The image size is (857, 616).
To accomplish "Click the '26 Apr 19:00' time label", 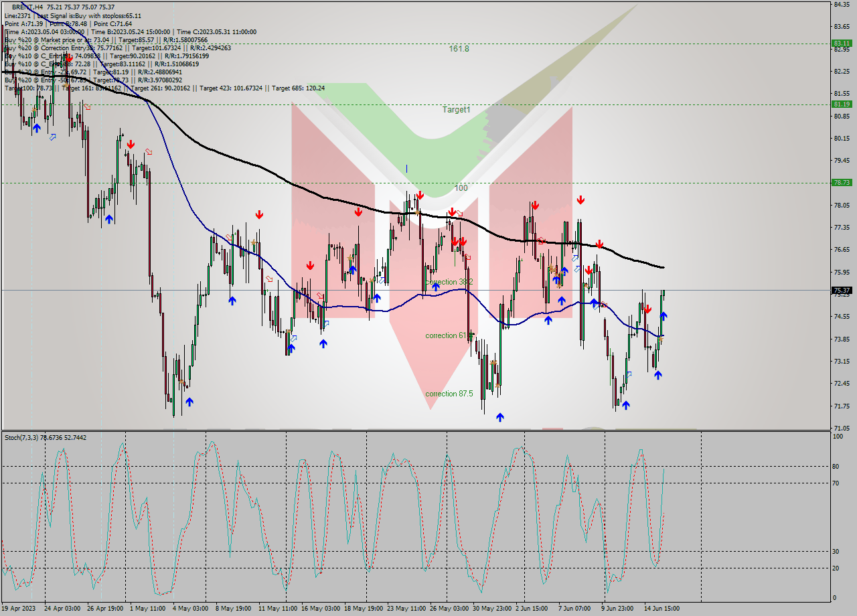I will [105, 609].
